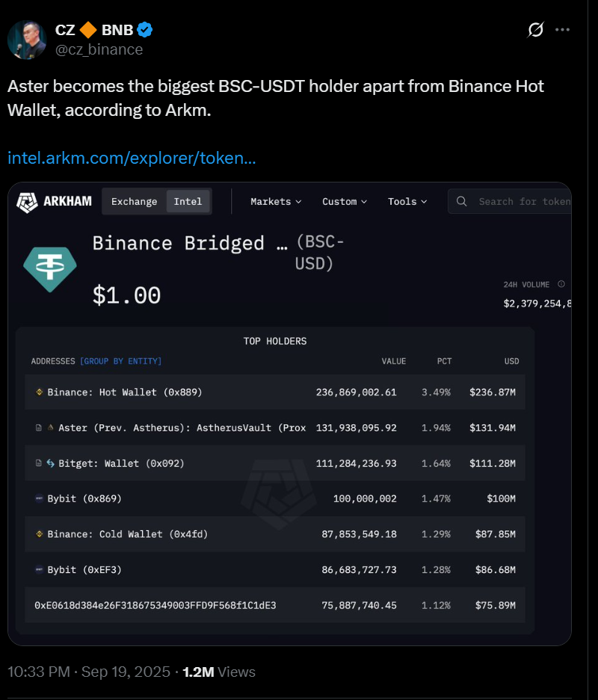Click CZ's profile avatar photo
The image size is (598, 700).
27,40
